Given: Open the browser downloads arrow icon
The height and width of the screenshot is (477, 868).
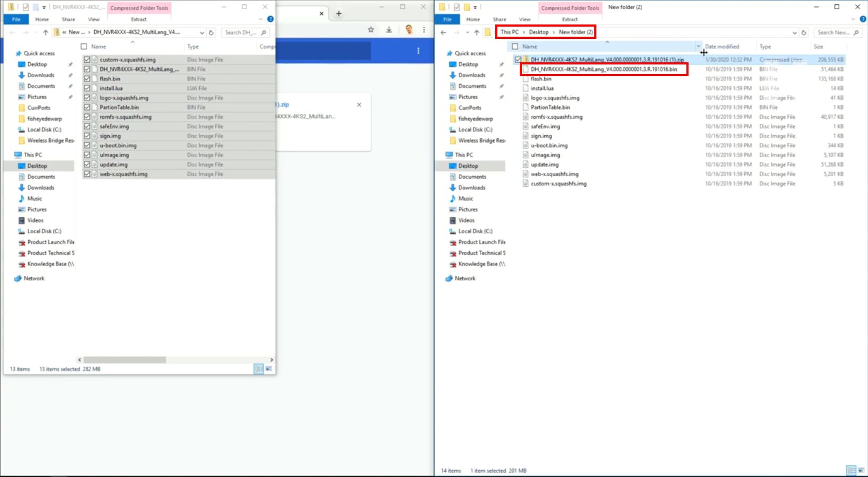Looking at the screenshot, I should click(x=389, y=30).
